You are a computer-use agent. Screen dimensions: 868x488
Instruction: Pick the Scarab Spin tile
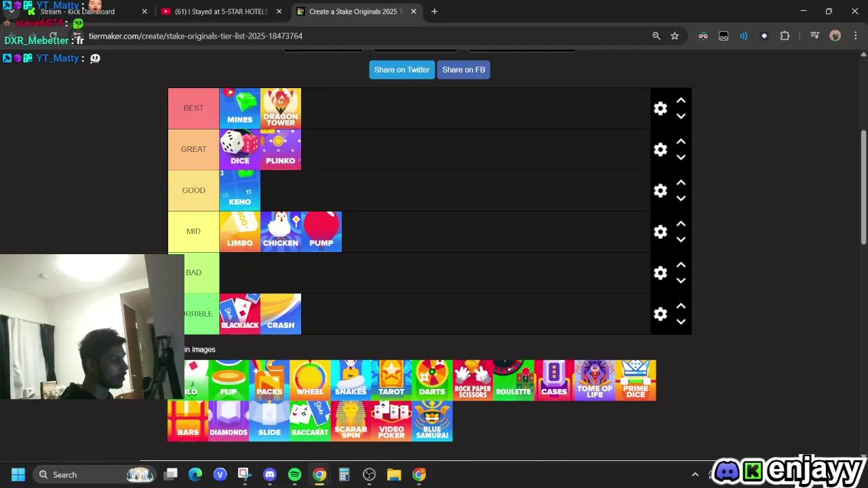pos(351,421)
